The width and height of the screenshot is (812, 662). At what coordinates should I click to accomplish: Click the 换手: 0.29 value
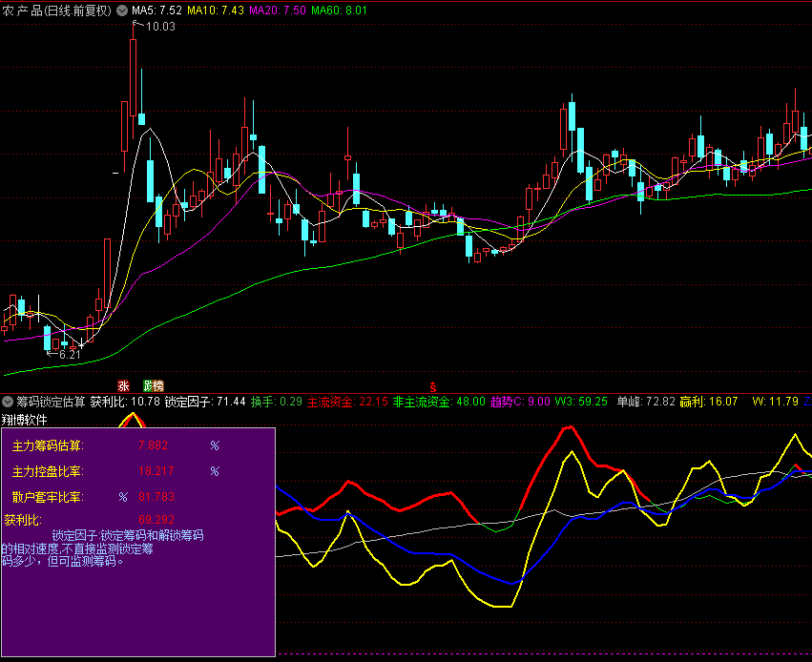coord(277,402)
